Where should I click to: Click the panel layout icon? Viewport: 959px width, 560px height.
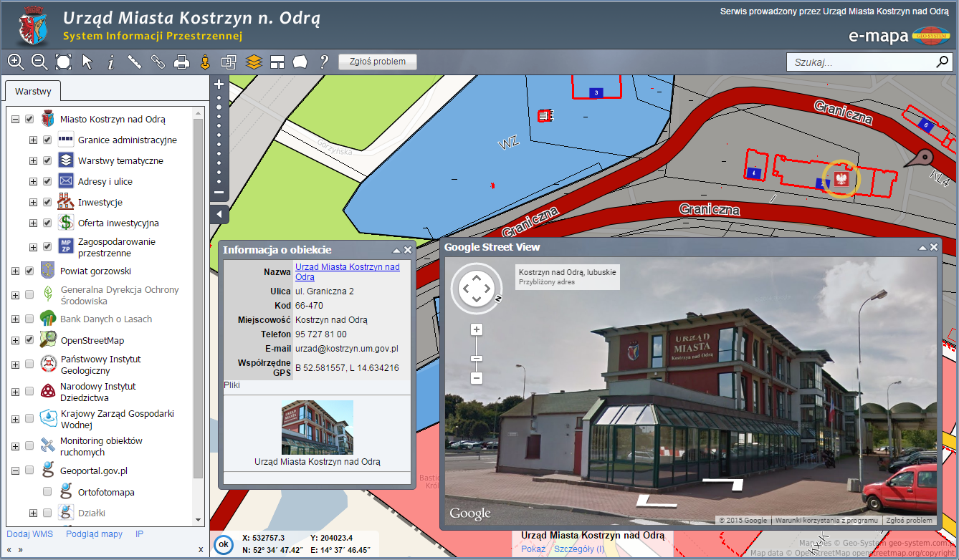(x=277, y=62)
